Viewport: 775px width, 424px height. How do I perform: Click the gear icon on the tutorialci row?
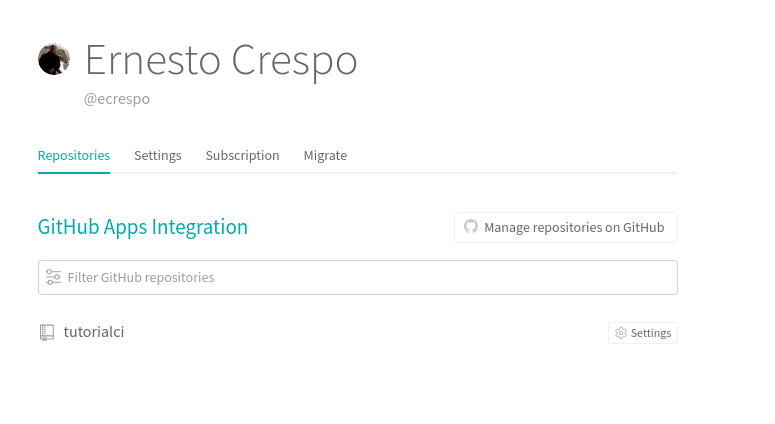click(x=621, y=333)
